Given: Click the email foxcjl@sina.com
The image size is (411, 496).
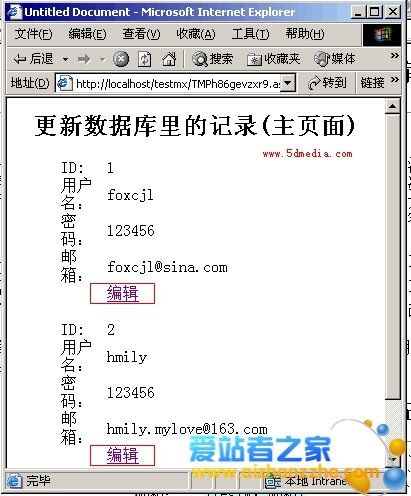Looking at the screenshot, I should (x=167, y=267).
